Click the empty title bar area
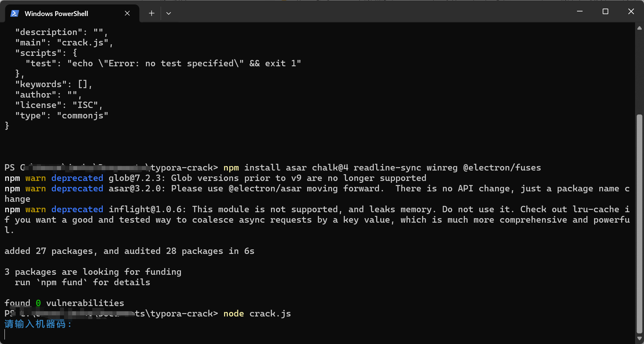The width and height of the screenshot is (644, 344). [372, 12]
